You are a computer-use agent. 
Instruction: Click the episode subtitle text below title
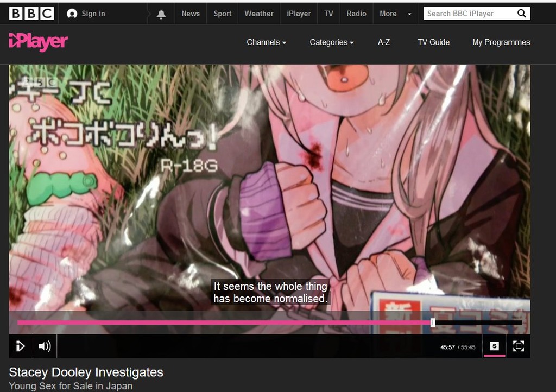point(71,386)
